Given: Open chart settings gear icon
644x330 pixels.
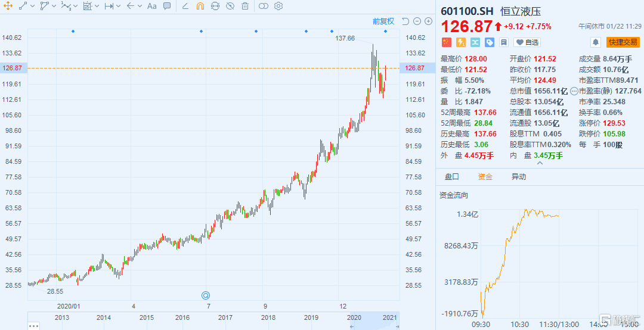Looking at the screenshot, I should [x=278, y=6].
